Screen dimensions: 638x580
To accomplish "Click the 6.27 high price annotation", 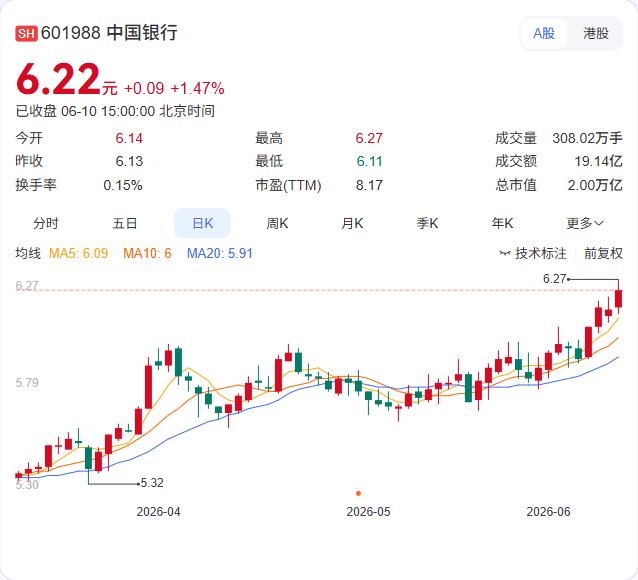I will point(554,279).
